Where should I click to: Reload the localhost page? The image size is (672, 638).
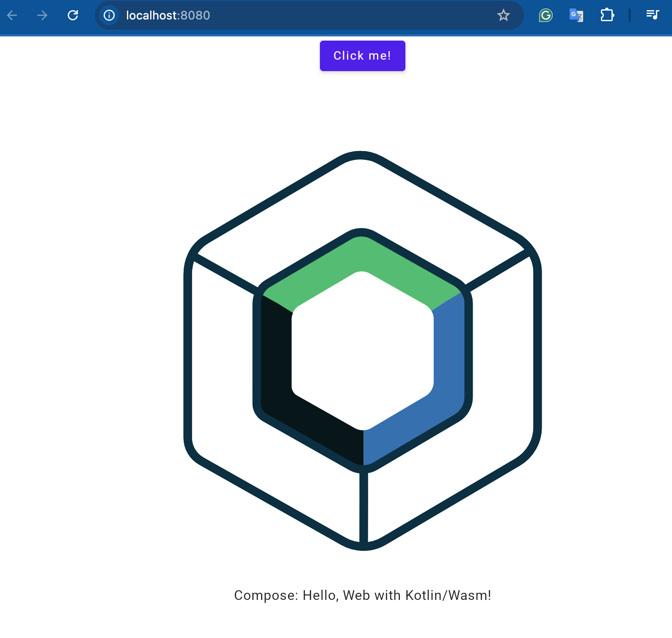pos(73,15)
